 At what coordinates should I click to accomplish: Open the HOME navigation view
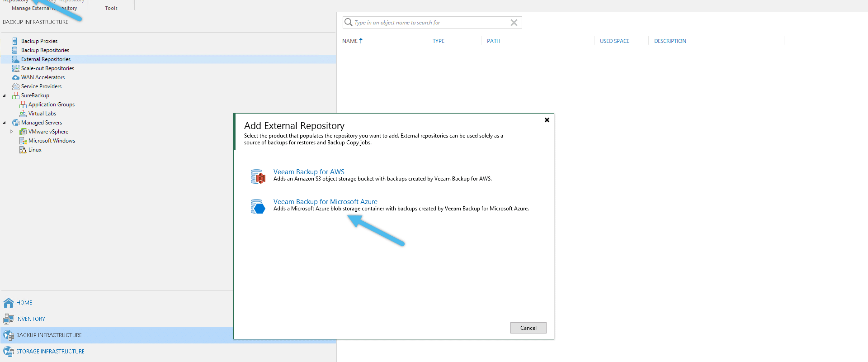24,303
